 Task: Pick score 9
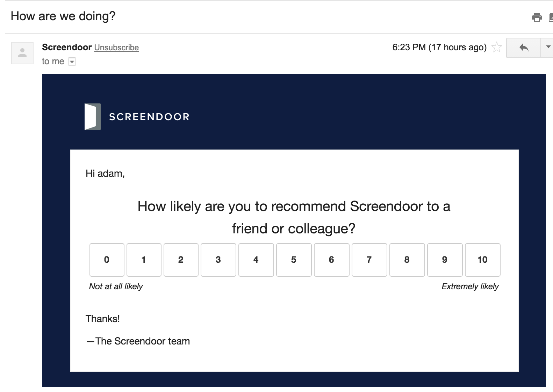point(445,260)
